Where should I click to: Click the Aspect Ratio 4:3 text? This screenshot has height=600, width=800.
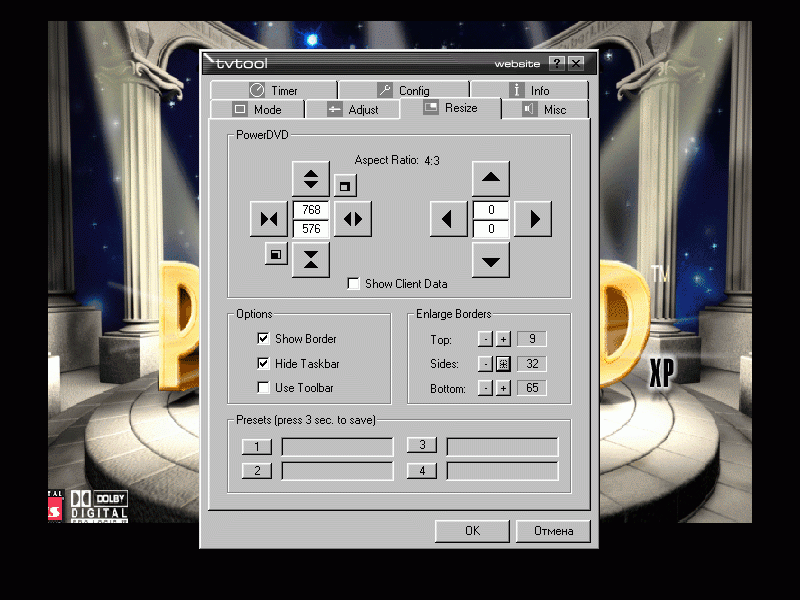click(x=397, y=160)
